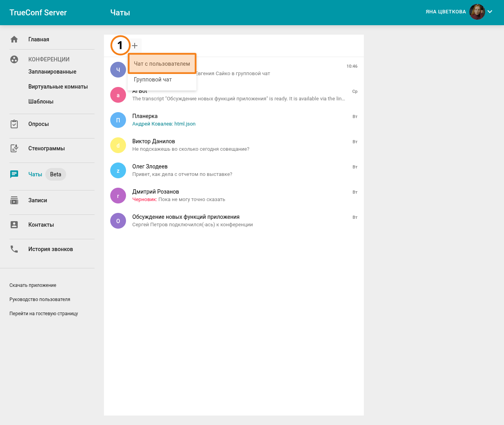The height and width of the screenshot is (425, 504).
Task: Click the Стенограммы transcript icon
Action: point(14,148)
